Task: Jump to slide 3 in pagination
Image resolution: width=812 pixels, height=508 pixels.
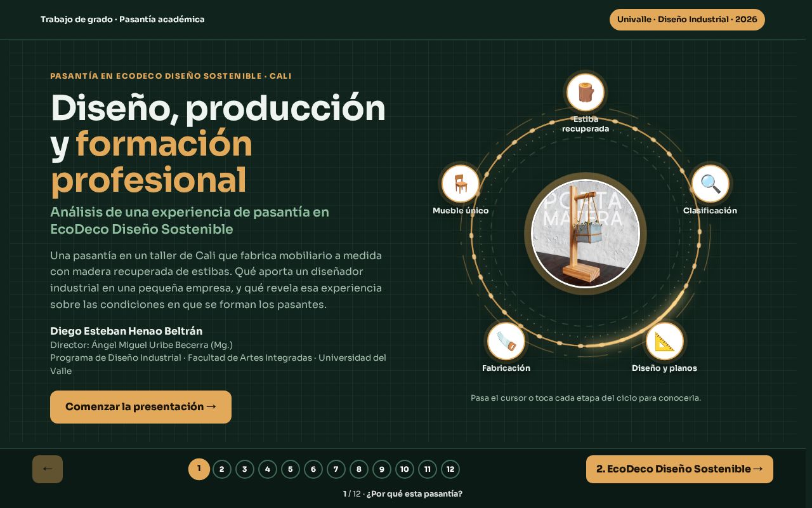Action: [x=245, y=469]
